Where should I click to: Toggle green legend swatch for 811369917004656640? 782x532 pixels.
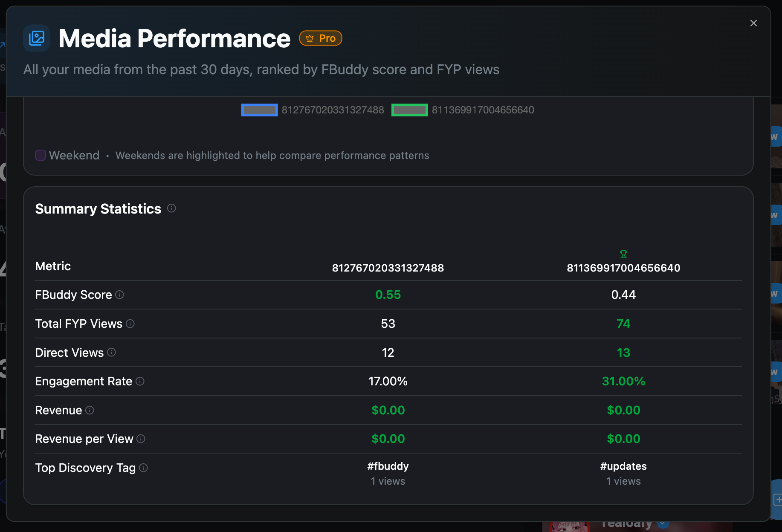coord(410,110)
